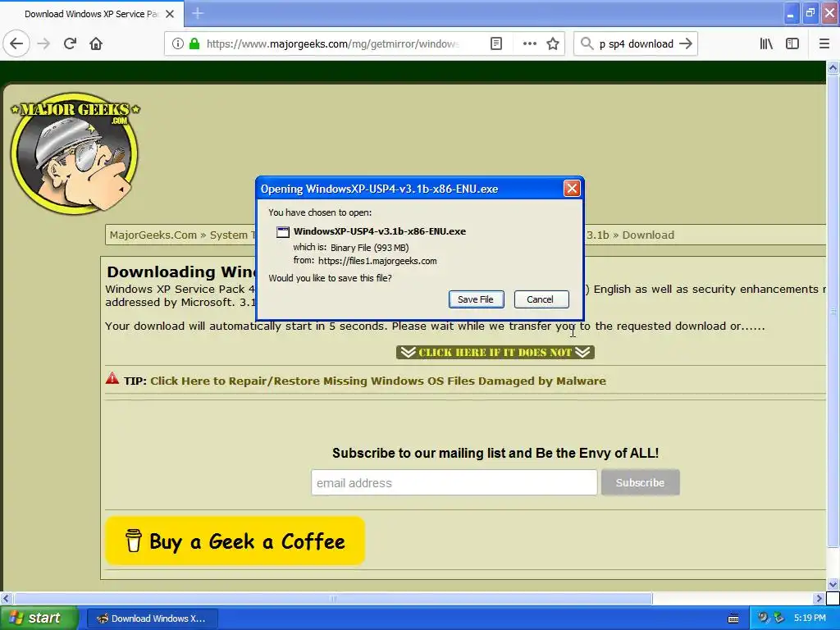Open the browser home page
Screen dimensions: 840x630
[96, 44]
